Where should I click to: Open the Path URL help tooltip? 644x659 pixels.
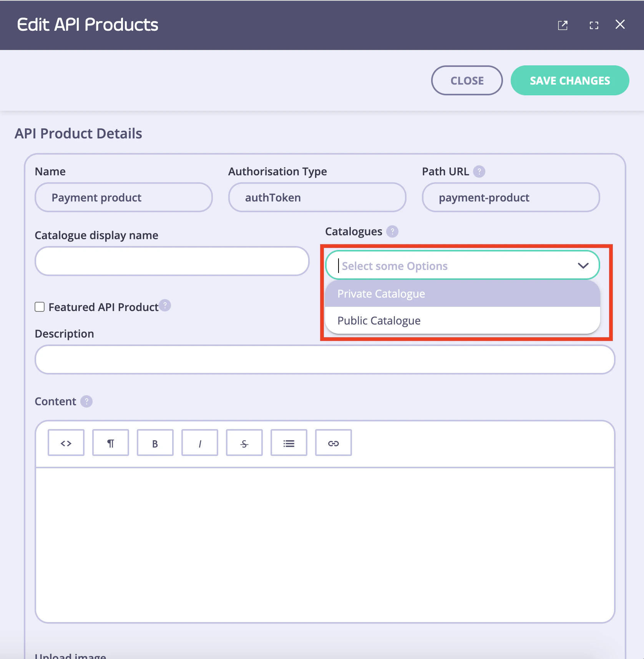pos(479,171)
